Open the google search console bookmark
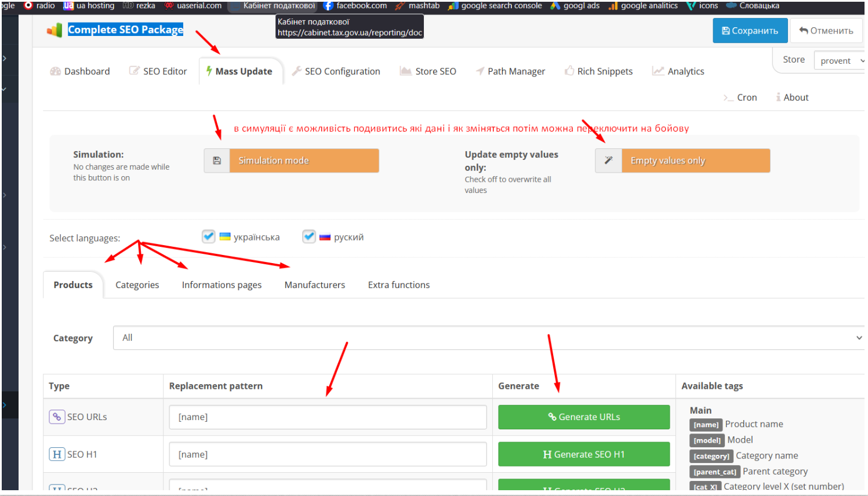This screenshot has height=496, width=868. point(495,6)
